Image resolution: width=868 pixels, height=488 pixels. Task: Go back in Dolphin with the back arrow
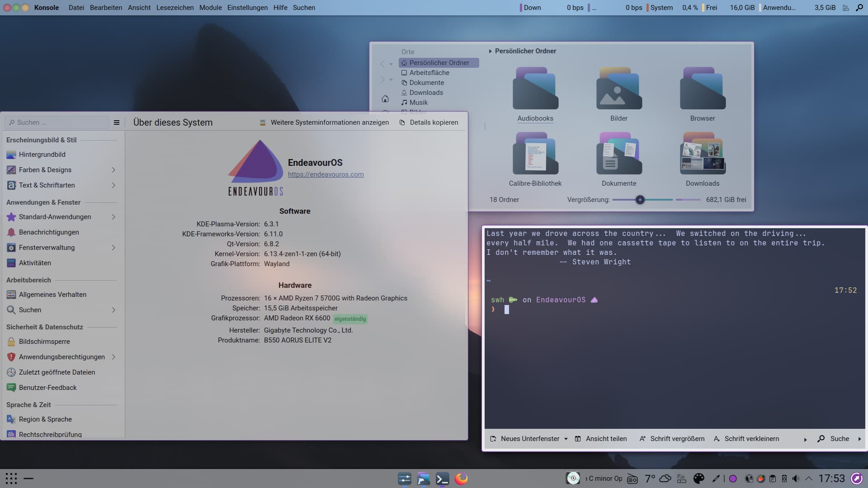(x=382, y=64)
